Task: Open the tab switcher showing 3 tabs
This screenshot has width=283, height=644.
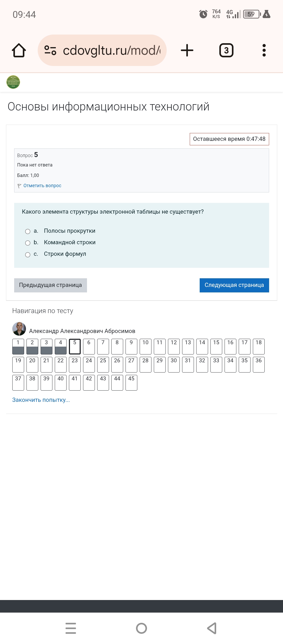Action: click(226, 50)
